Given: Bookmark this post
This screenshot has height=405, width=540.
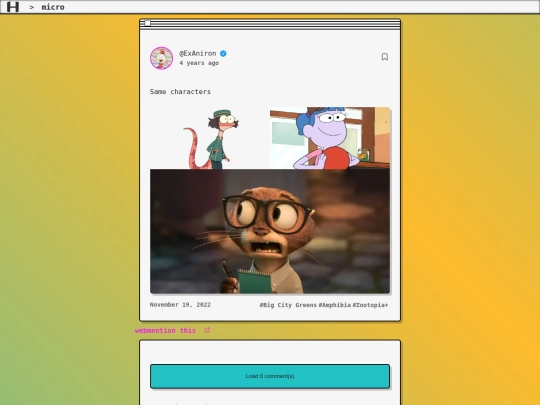Looking at the screenshot, I should (x=385, y=57).
